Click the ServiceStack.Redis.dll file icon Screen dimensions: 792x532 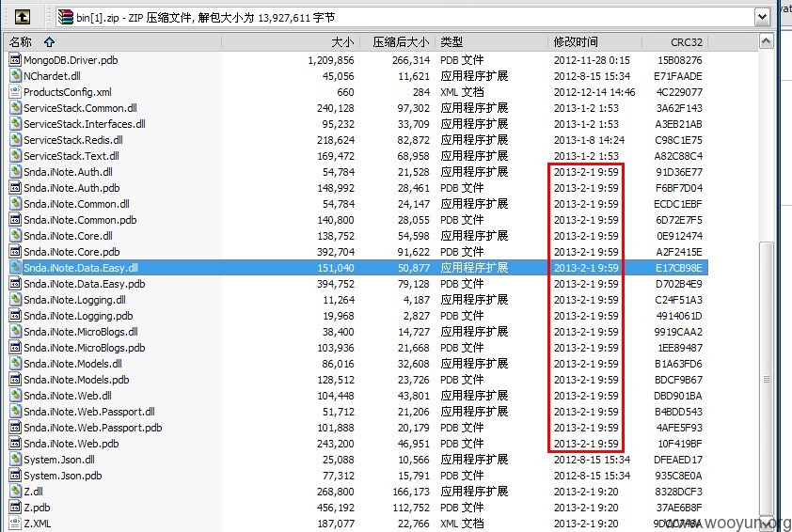click(16, 140)
